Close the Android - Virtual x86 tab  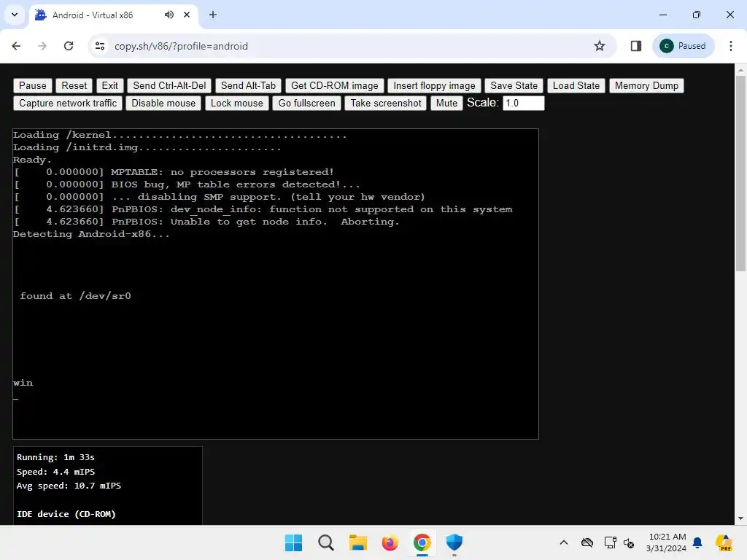pos(187,15)
